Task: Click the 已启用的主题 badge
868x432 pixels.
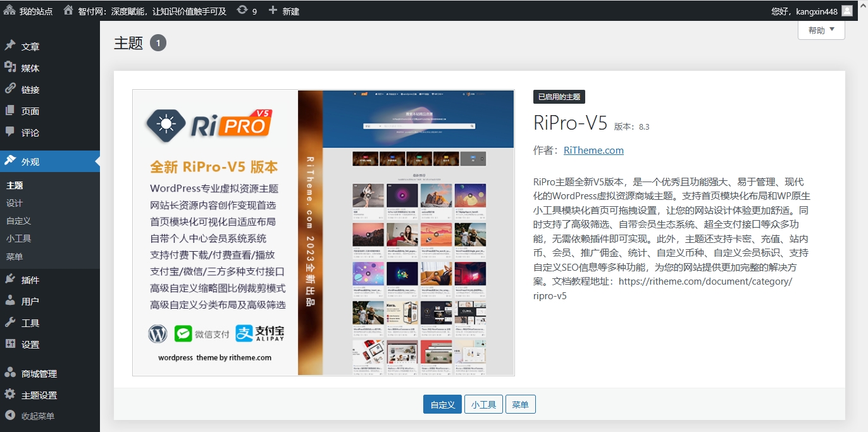Action: pyautogui.click(x=559, y=97)
